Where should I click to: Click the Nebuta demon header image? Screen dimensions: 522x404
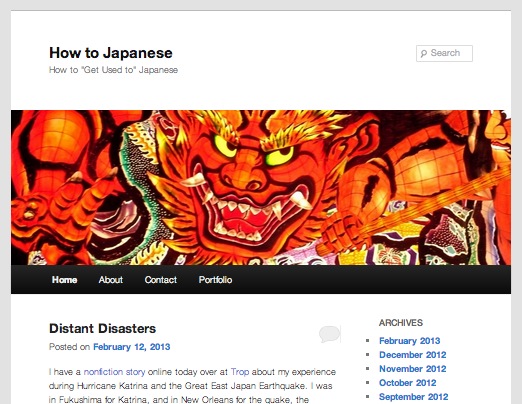261,187
